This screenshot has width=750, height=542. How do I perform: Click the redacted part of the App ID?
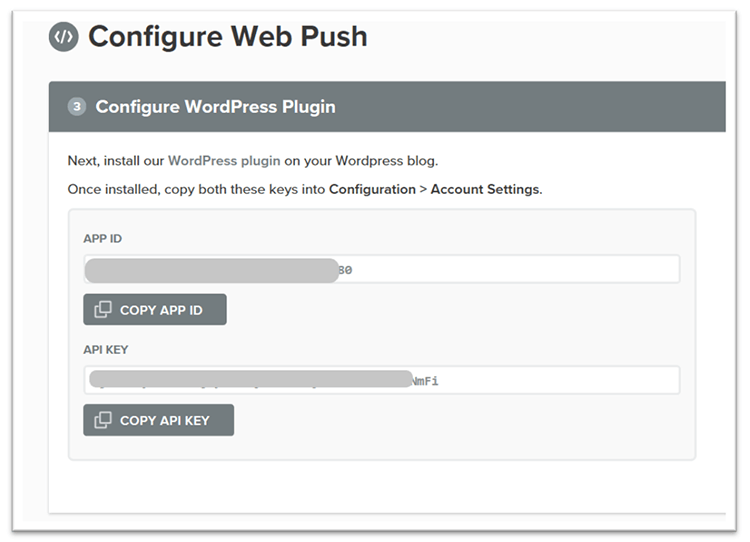tap(211, 270)
